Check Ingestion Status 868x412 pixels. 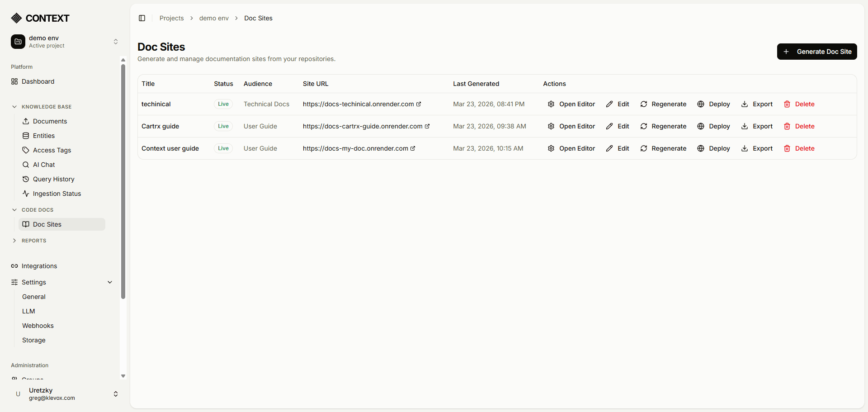pyautogui.click(x=57, y=194)
